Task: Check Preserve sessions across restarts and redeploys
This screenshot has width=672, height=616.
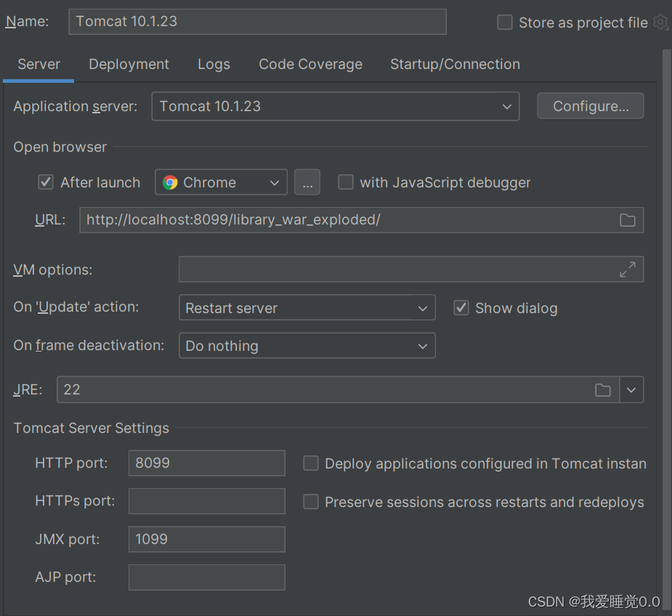Action: point(311,502)
